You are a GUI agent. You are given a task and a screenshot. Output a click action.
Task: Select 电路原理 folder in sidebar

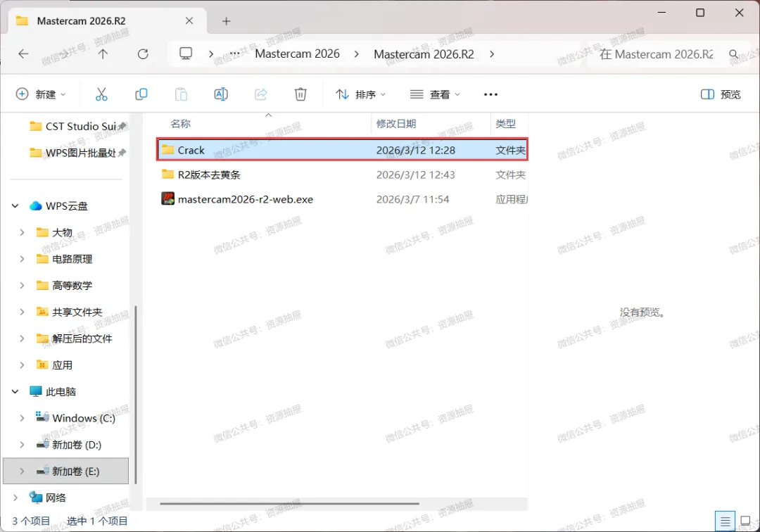(x=72, y=259)
